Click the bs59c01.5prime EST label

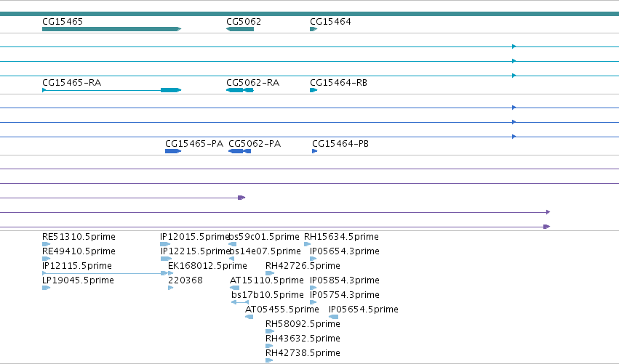pyautogui.click(x=264, y=237)
